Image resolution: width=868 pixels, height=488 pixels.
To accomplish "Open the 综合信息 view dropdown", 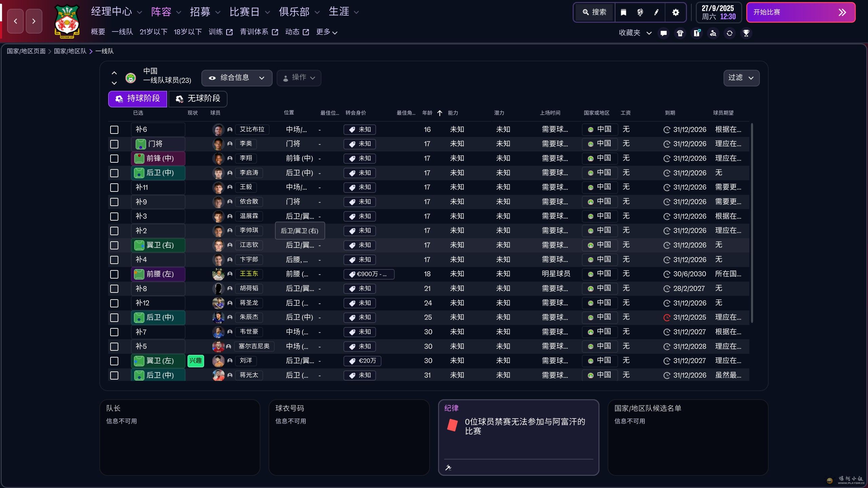I will [x=237, y=78].
